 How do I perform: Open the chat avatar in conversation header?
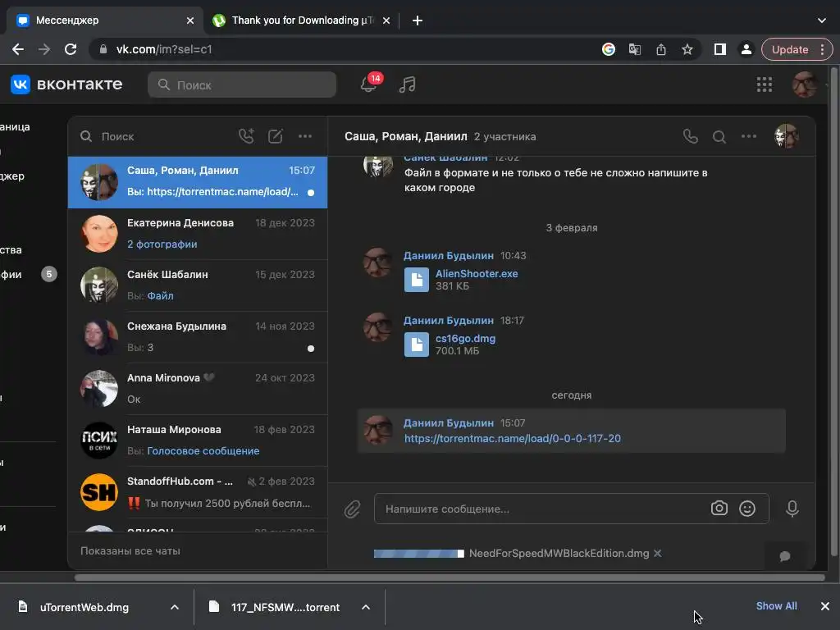coord(786,136)
